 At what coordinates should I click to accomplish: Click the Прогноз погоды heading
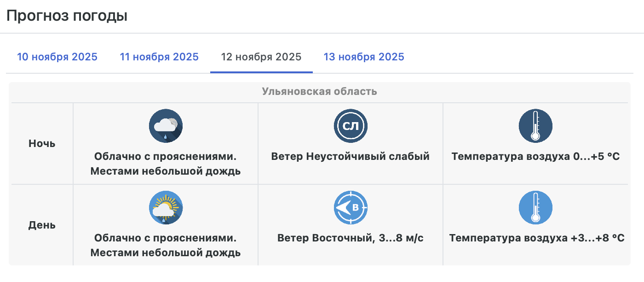tap(67, 16)
